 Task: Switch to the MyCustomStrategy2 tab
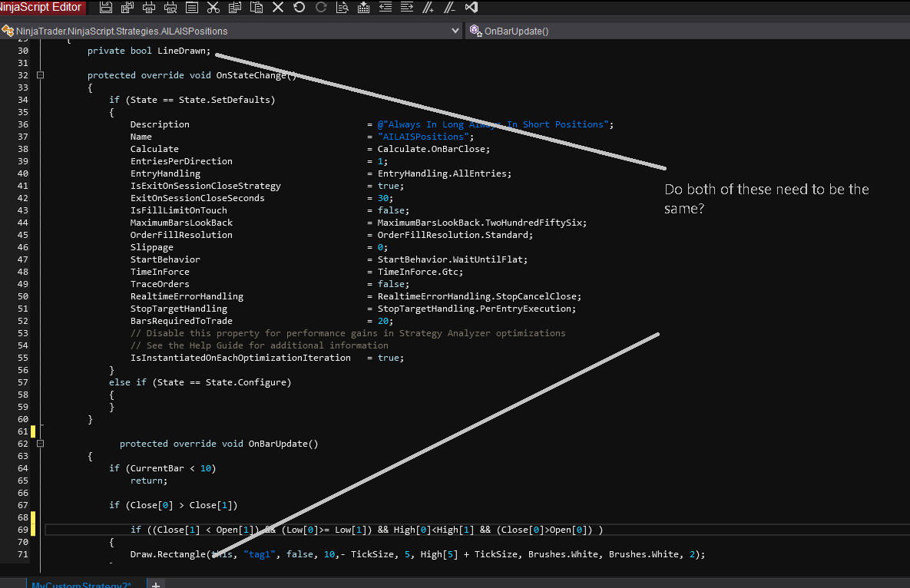(x=81, y=584)
